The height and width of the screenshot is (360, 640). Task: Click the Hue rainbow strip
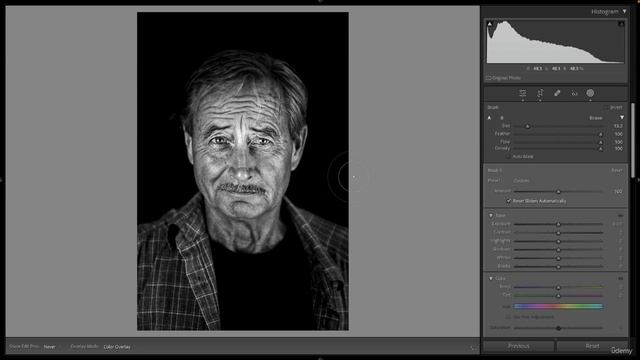[558, 306]
